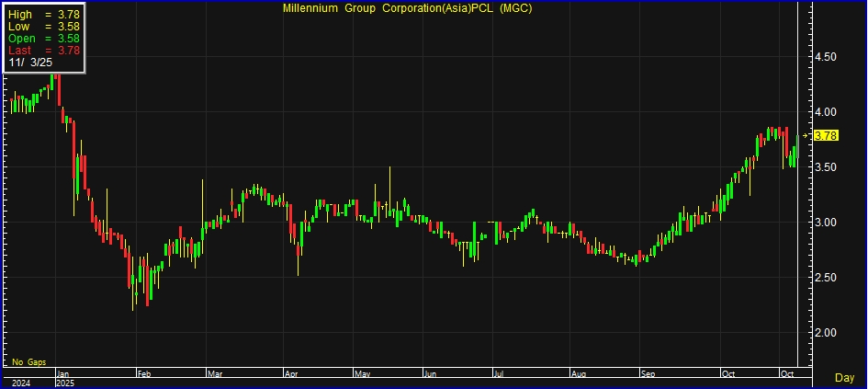This screenshot has width=868, height=389.
Task: Click the green Open value row
Action: pos(43,39)
